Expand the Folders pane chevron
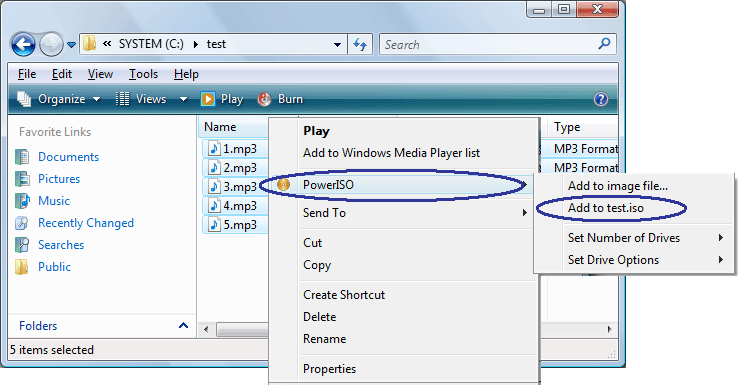The width and height of the screenshot is (740, 385). (184, 326)
